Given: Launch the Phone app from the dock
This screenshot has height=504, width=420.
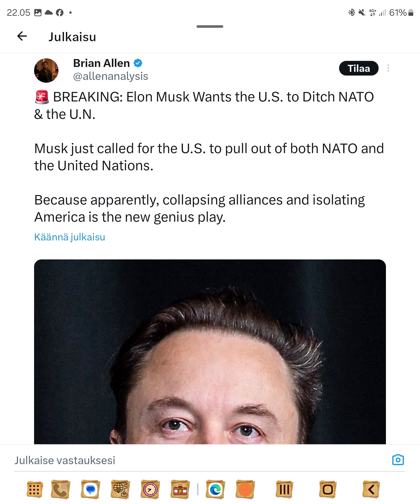Looking at the screenshot, I should [x=60, y=489].
